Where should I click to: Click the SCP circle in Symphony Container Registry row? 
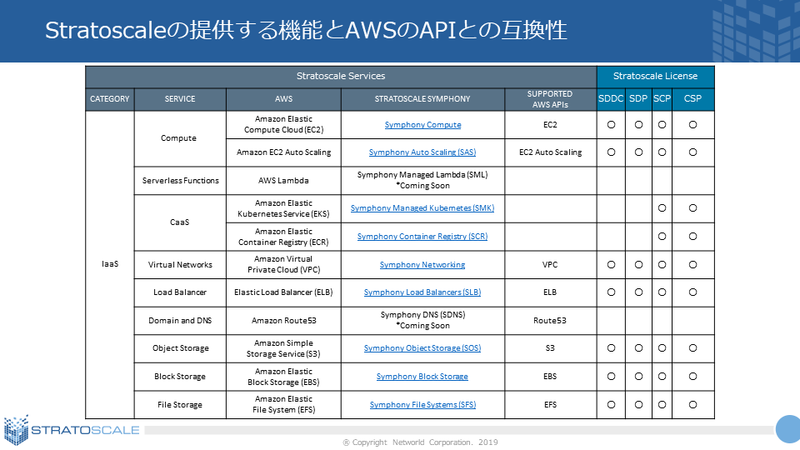662,236
